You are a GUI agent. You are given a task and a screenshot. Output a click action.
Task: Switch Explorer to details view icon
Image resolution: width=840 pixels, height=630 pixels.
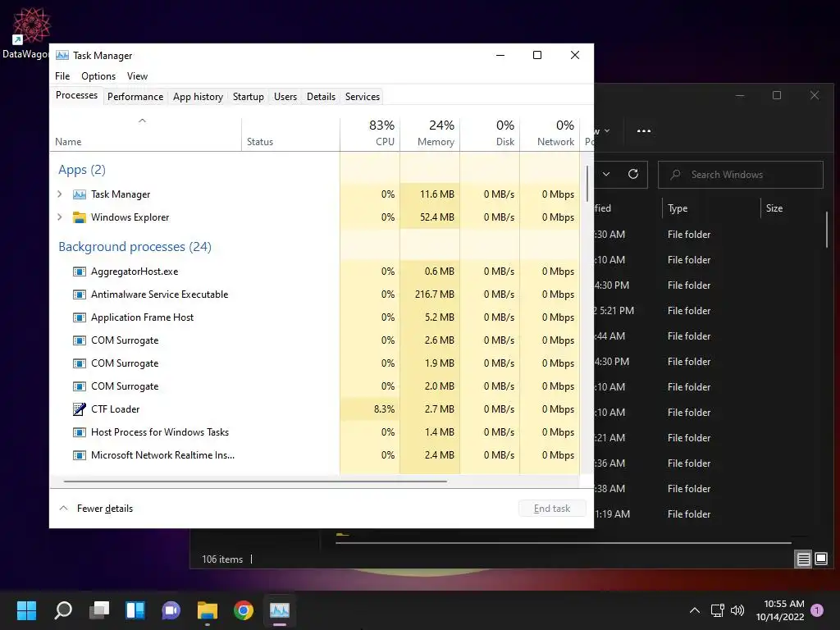tap(804, 559)
